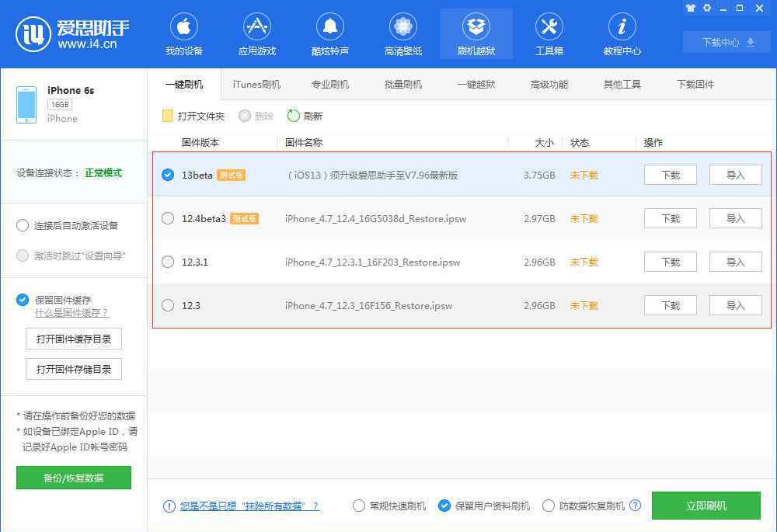The image size is (777, 532).
Task: Switch to 一键越狱 tab
Action: coord(476,84)
